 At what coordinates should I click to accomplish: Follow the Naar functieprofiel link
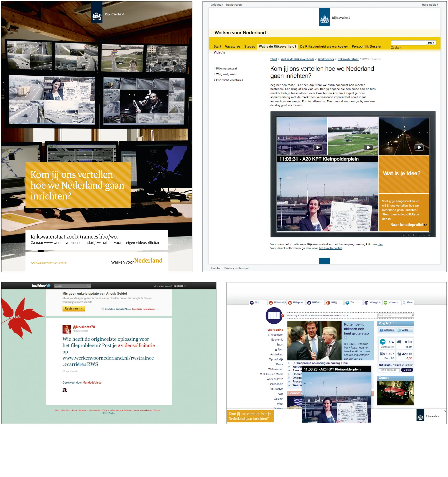point(409,225)
